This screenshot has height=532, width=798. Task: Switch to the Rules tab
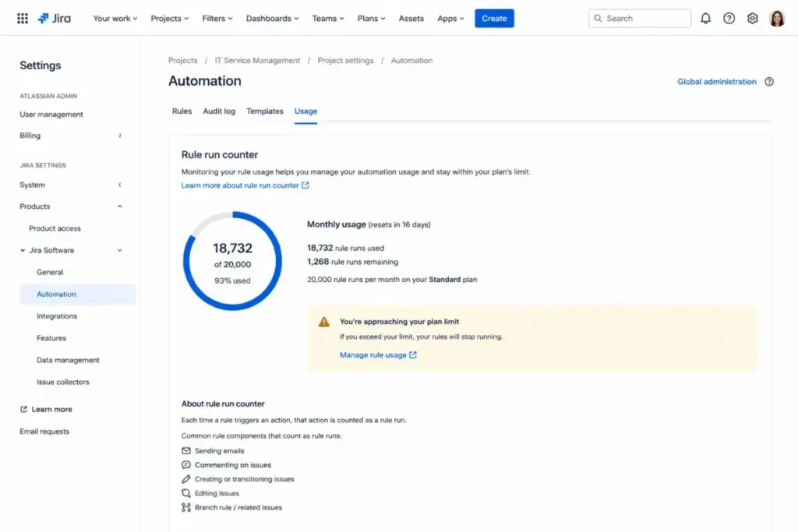pos(182,111)
